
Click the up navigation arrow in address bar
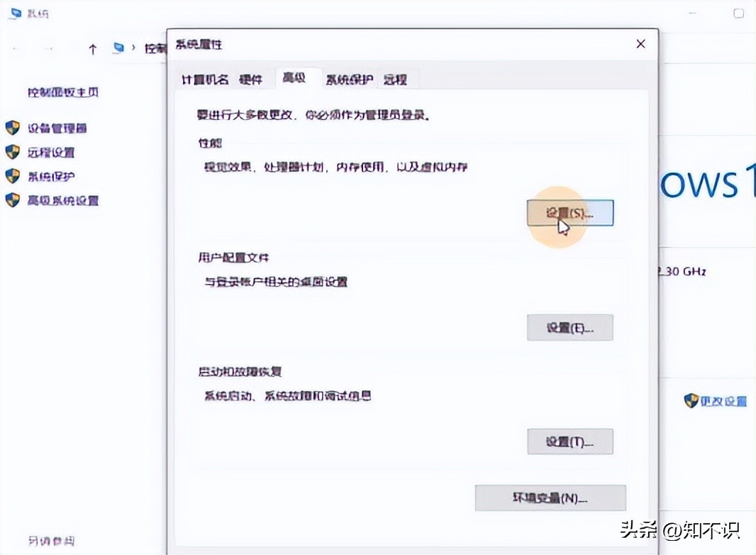coord(93,48)
